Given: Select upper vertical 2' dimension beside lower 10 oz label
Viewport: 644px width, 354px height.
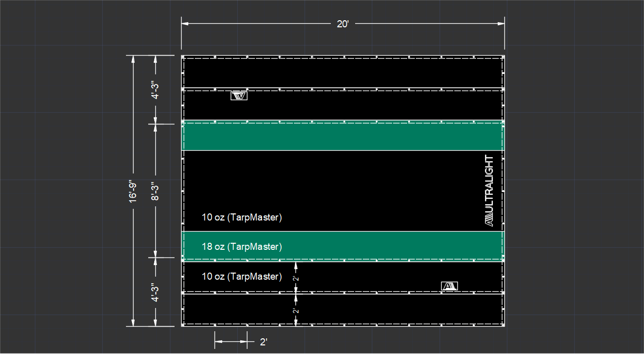Looking at the screenshot, I should coord(296,278).
